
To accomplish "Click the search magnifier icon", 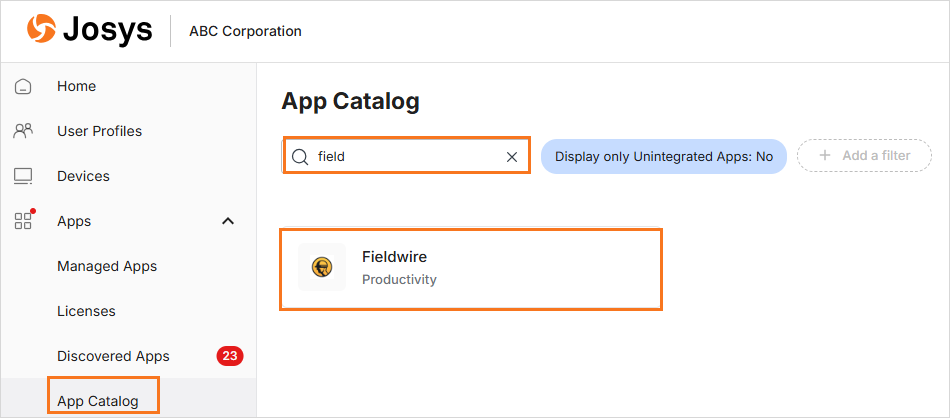I will (299, 157).
